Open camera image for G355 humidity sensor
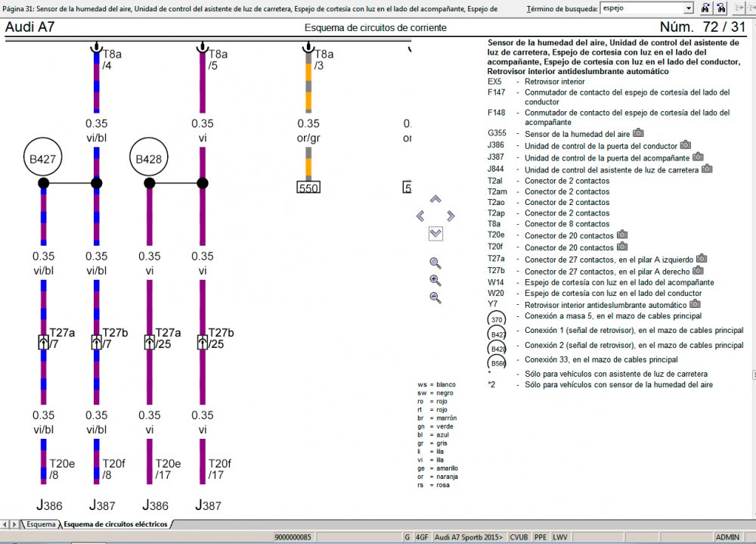756x544 pixels. [x=638, y=132]
